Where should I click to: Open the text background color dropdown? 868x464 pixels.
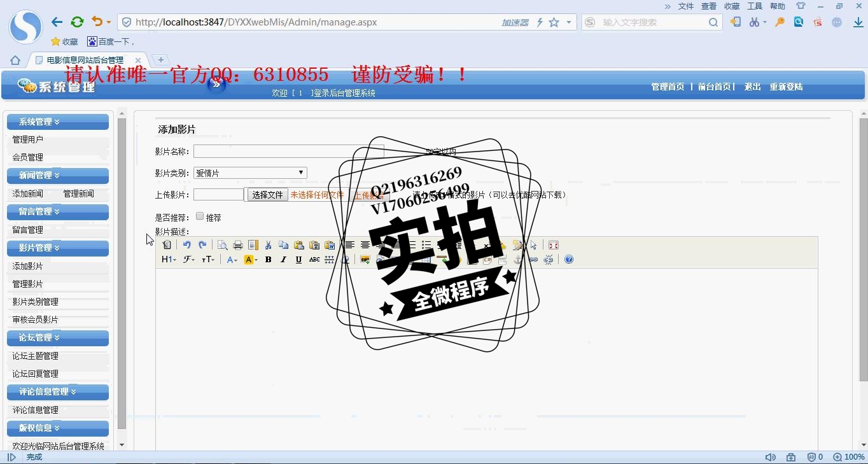(251, 259)
